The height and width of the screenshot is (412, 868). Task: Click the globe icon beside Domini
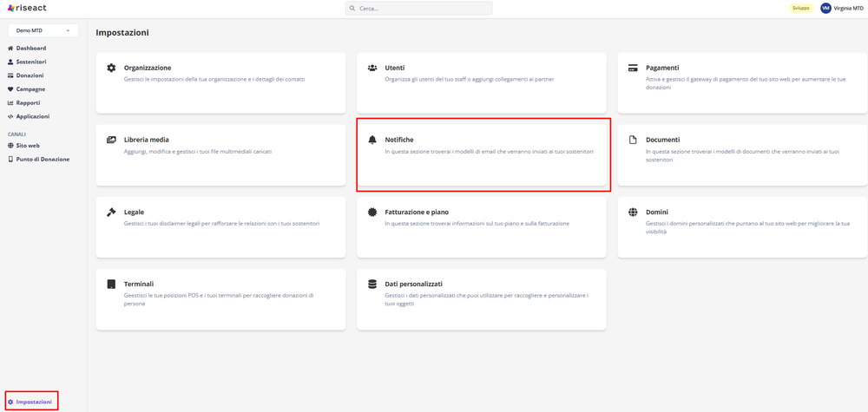pyautogui.click(x=633, y=212)
